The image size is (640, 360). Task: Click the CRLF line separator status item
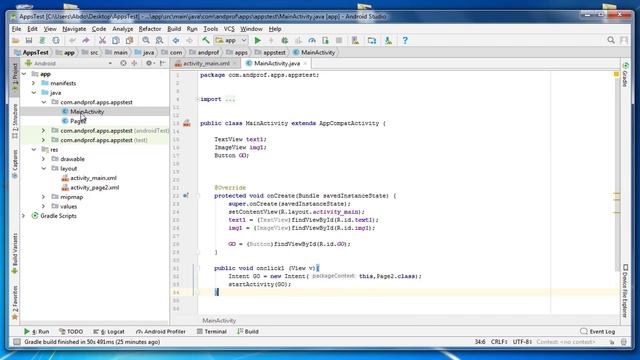click(499, 342)
